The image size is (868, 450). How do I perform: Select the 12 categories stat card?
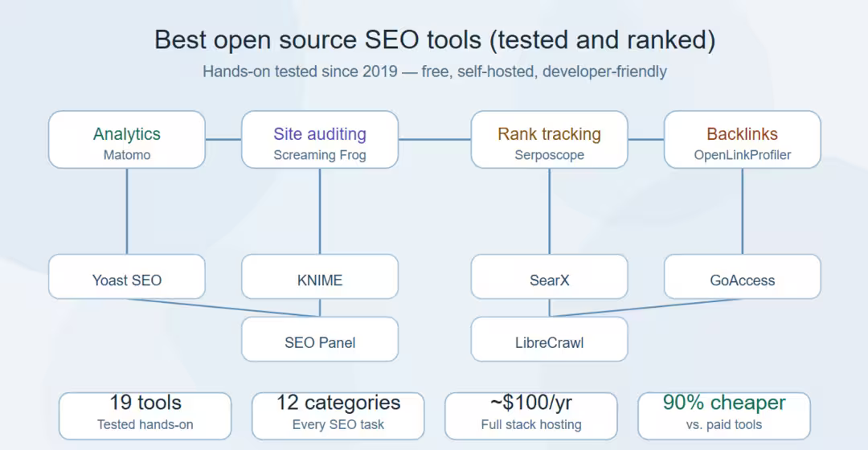pos(338,416)
